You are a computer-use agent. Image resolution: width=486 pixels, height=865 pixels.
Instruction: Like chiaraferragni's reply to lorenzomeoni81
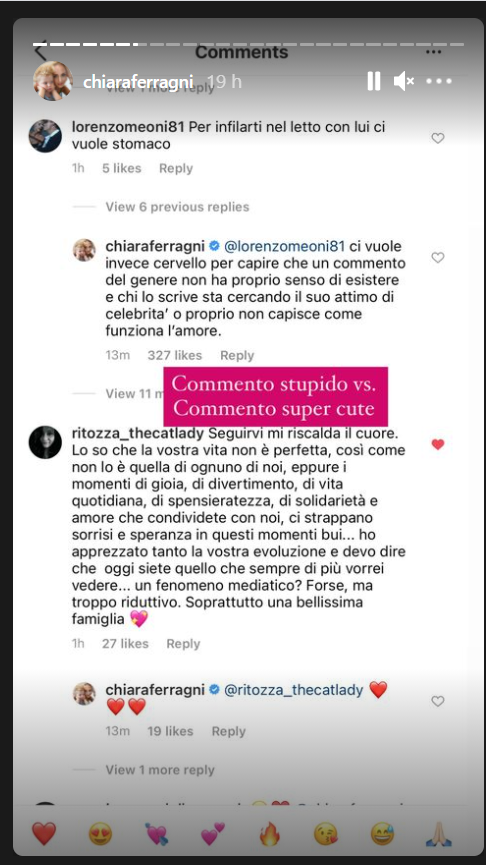[x=437, y=258]
